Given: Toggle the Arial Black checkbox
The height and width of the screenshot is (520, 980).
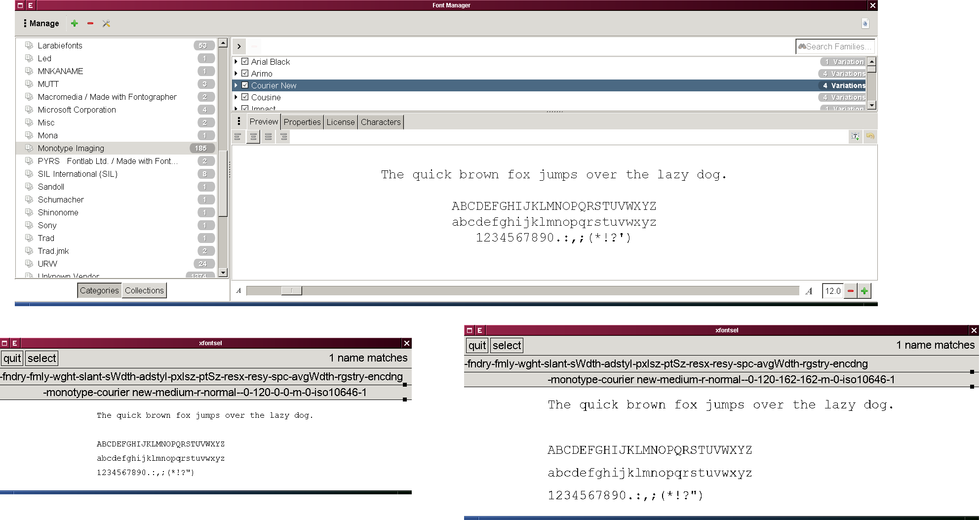Looking at the screenshot, I should coord(245,62).
